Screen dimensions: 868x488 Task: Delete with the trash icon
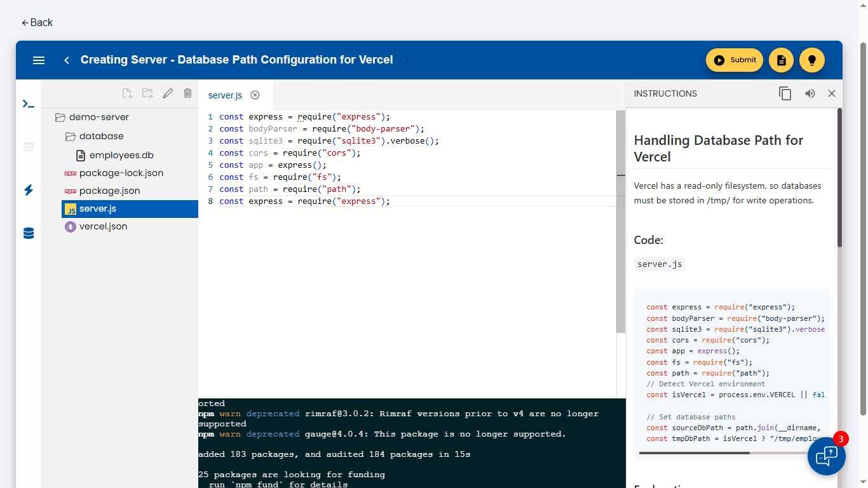pyautogui.click(x=187, y=93)
